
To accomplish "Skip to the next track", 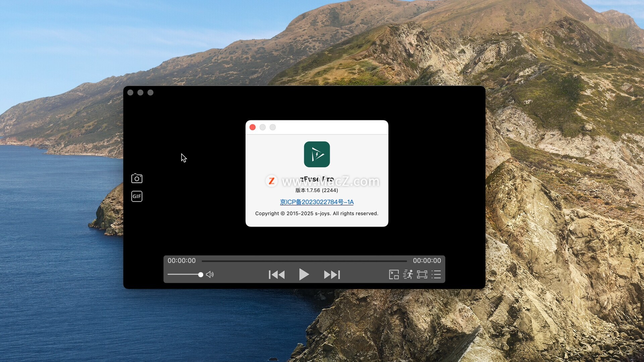I will (332, 275).
